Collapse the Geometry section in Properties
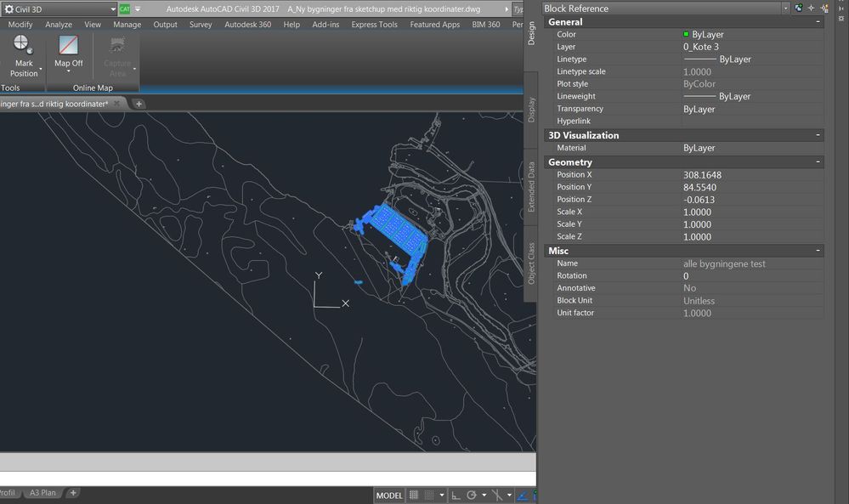 pyautogui.click(x=818, y=161)
